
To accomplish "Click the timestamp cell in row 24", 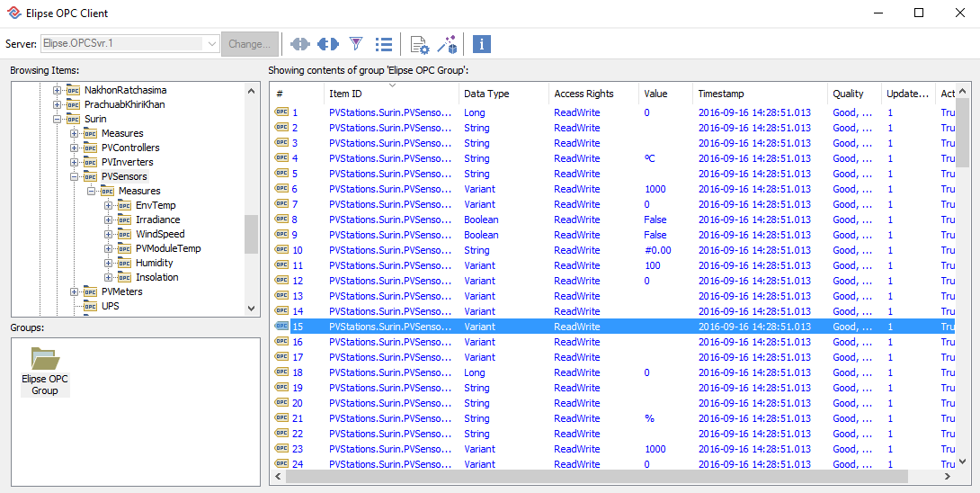I will (754, 464).
